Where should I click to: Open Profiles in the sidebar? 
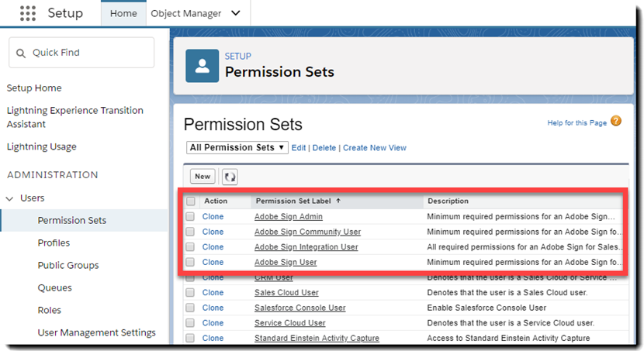54,243
